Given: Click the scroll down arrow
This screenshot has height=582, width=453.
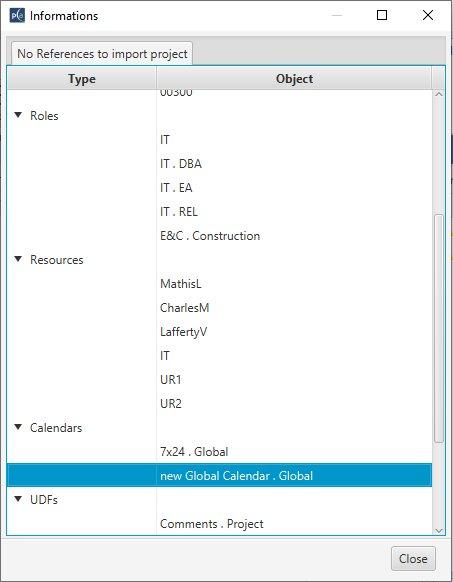Looking at the screenshot, I should (439, 531).
